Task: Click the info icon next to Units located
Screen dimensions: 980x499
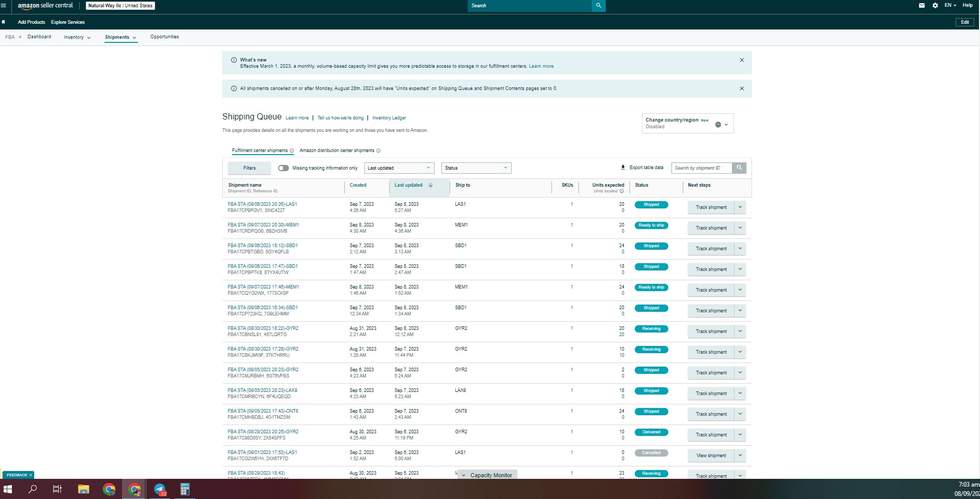Action: click(621, 191)
